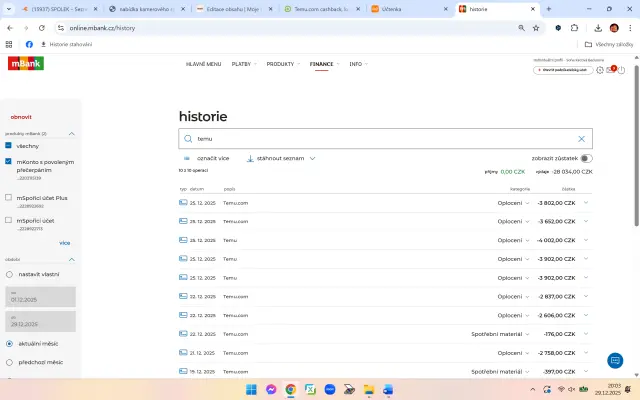Open the chat support bubble
Screen dimensions: 640x400
[x=615, y=361]
